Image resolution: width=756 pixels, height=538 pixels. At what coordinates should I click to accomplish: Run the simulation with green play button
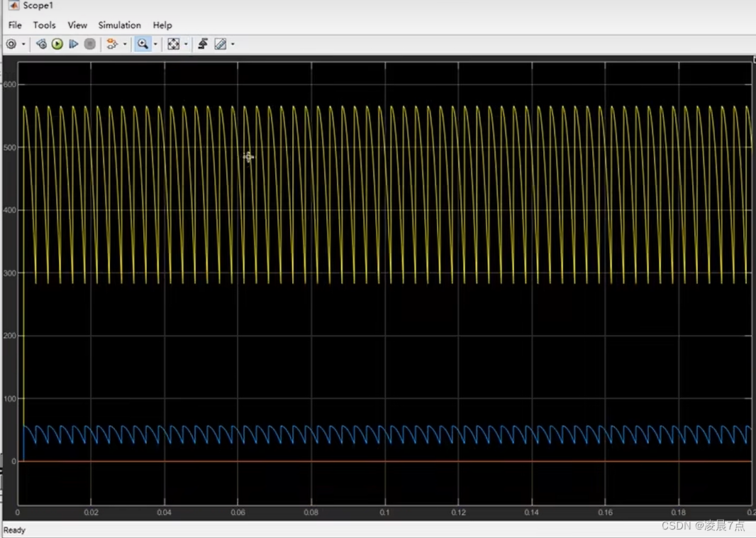57,44
